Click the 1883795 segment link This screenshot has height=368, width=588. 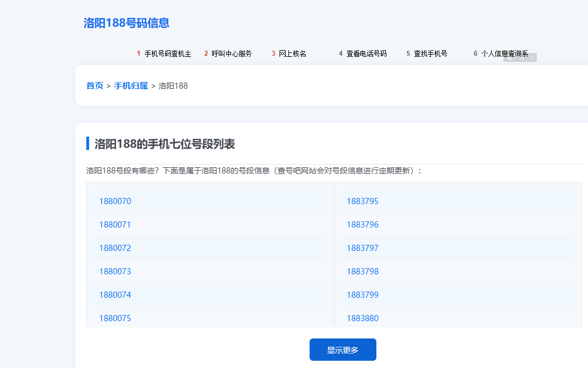pyautogui.click(x=362, y=201)
